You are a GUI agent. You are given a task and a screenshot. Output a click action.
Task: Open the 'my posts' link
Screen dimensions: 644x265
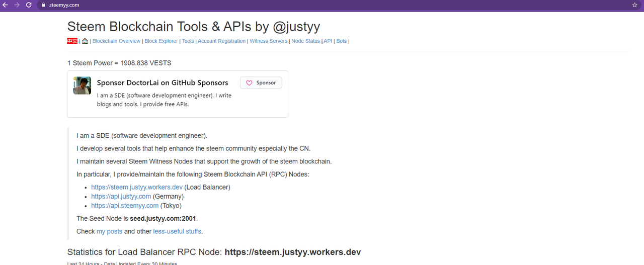[x=109, y=231]
